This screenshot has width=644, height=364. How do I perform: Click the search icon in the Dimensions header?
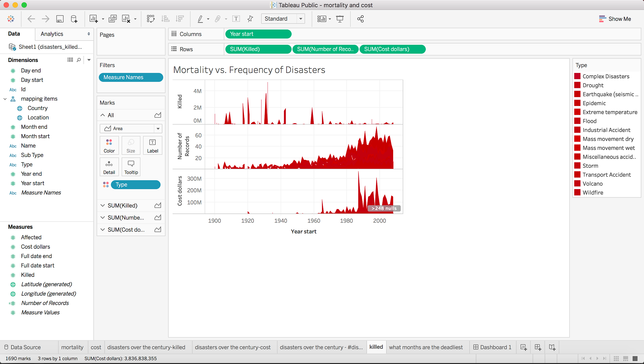point(79,60)
